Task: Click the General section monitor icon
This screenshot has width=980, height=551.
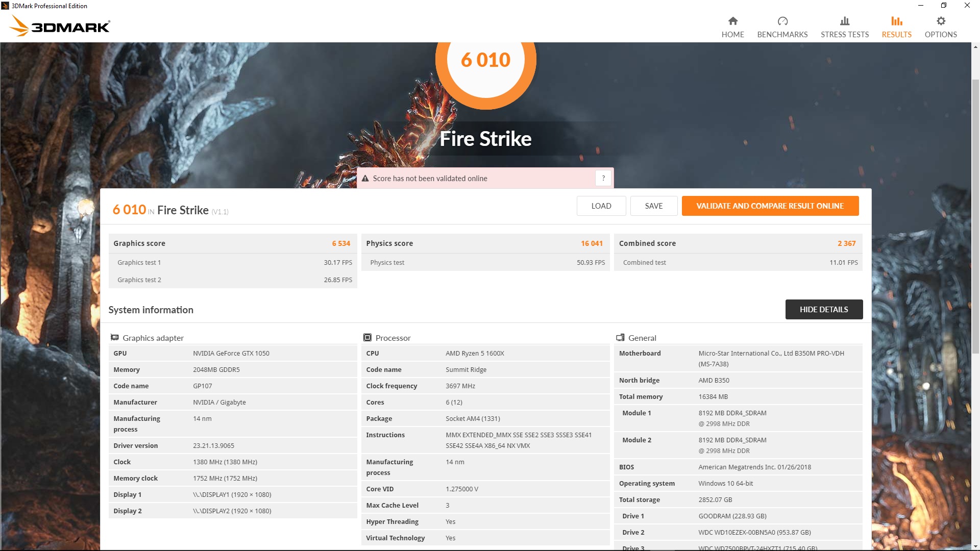Action: tap(620, 338)
